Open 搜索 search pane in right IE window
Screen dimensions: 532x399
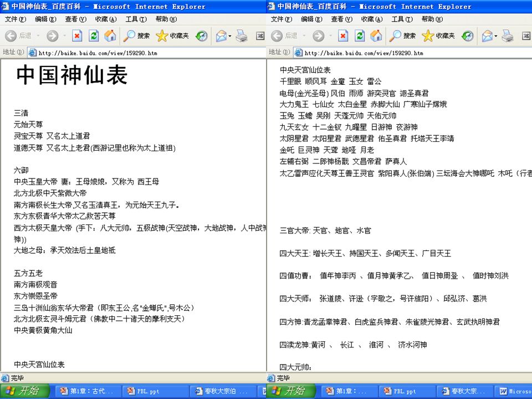pos(402,35)
